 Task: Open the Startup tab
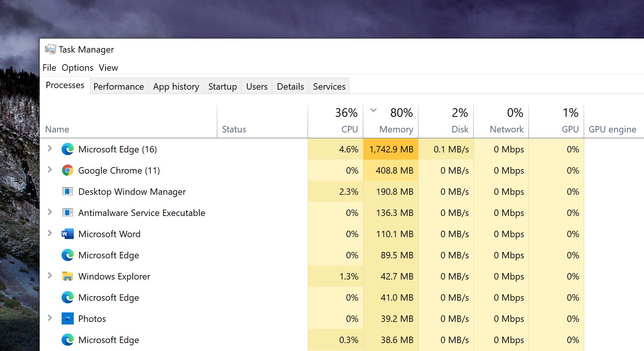pos(222,87)
